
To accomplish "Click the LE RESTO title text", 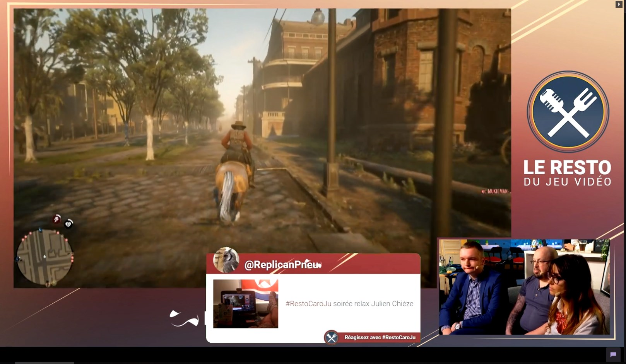I will (567, 167).
